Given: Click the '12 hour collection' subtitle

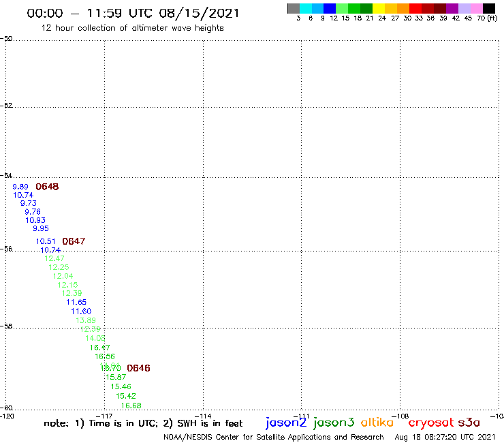Looking at the screenshot, I should tap(132, 29).
